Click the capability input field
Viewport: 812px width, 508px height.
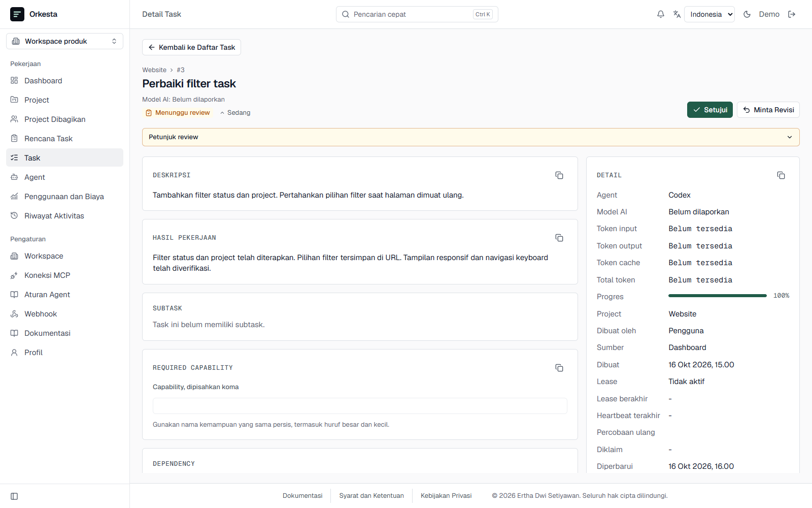[360, 406]
